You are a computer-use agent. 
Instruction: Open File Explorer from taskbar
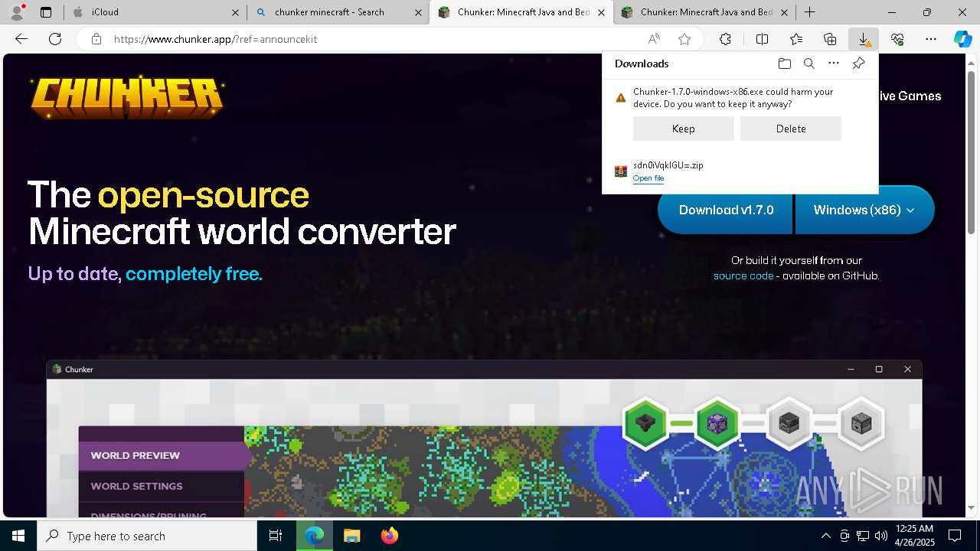coord(351,536)
